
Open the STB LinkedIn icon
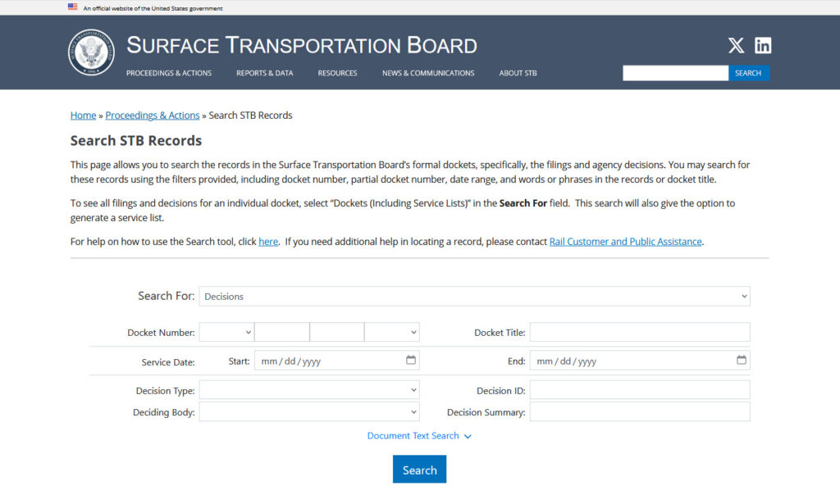(x=763, y=46)
